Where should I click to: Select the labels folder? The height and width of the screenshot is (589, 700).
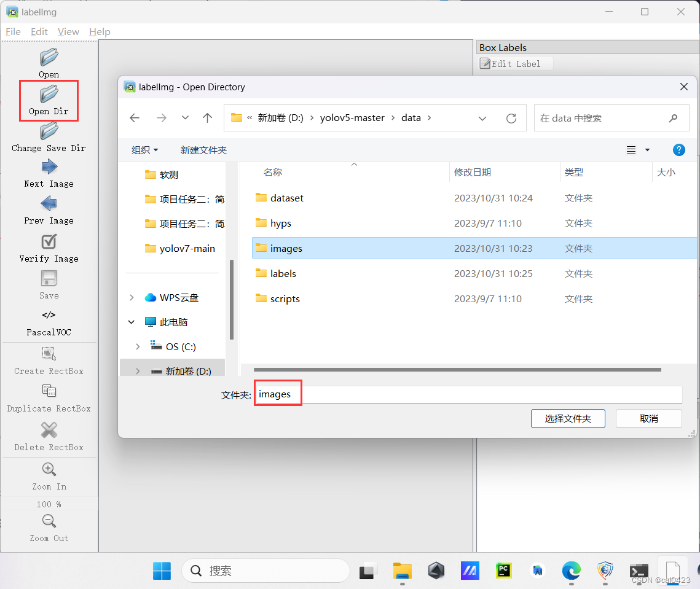pos(474,273)
